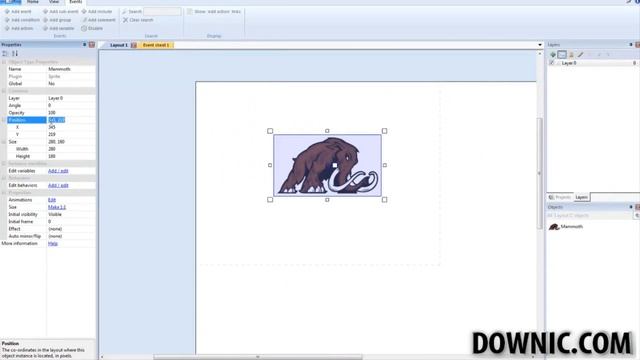Click the Animations Edit link

click(52, 200)
